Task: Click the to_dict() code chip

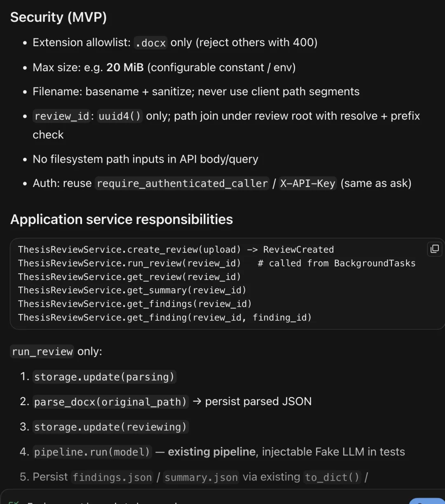Action: click(332, 477)
